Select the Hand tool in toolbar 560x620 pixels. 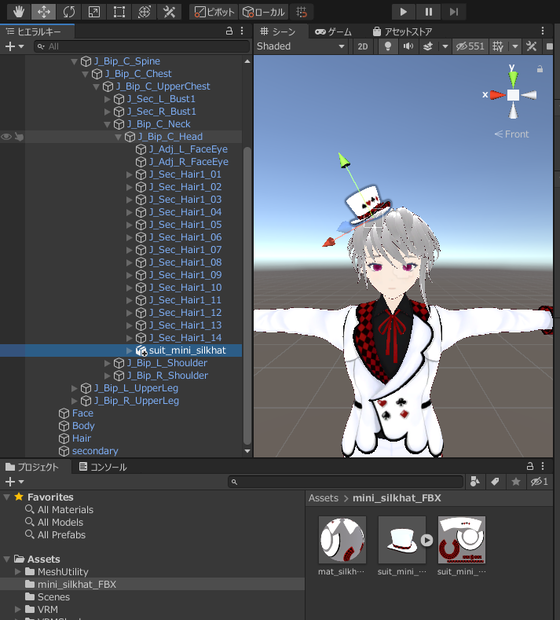coord(18,12)
